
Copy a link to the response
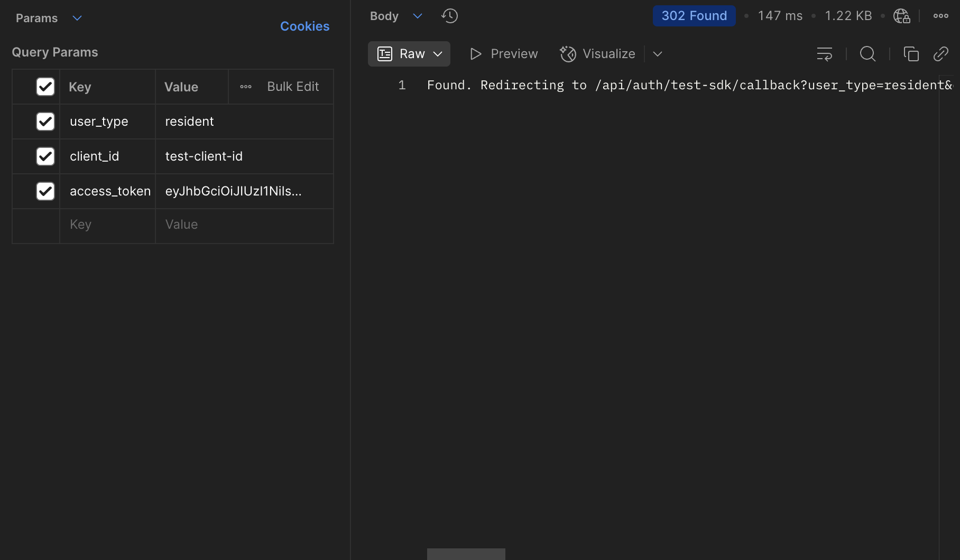tap(940, 53)
